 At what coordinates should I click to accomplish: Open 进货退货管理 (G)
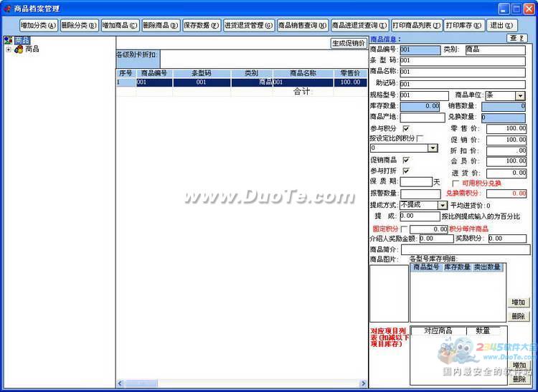249,25
